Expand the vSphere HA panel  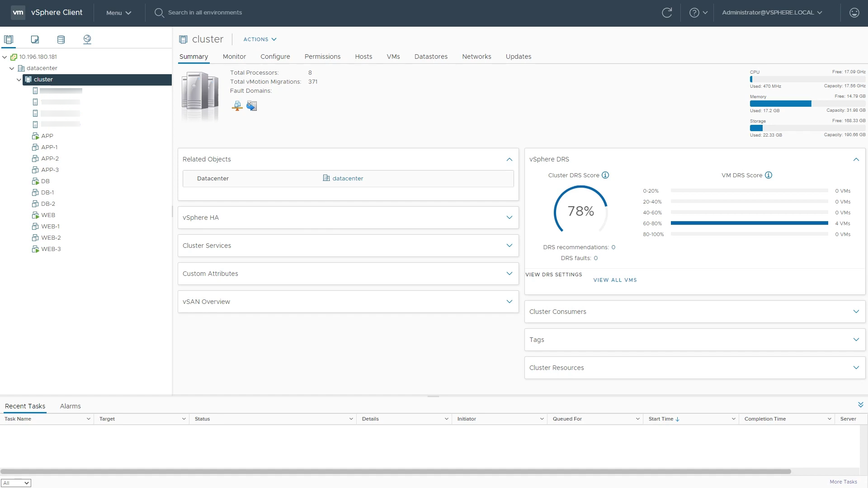pos(509,218)
